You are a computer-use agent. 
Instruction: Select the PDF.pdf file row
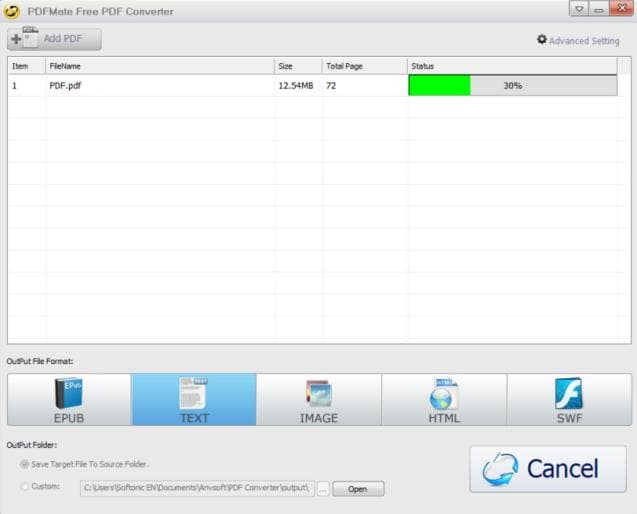[x=312, y=86]
